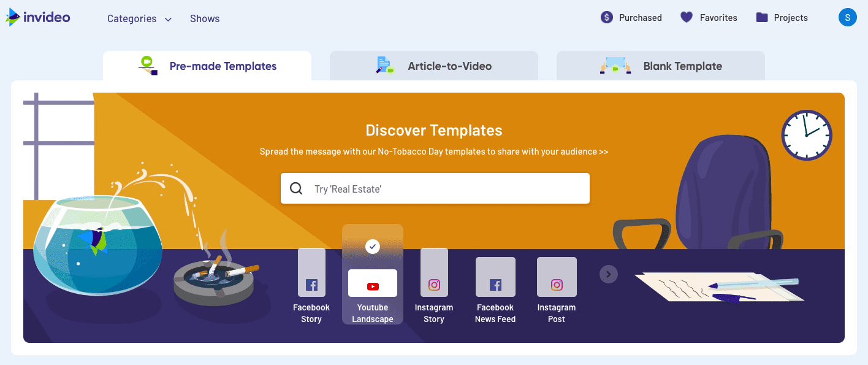Toggle the Youtube Landscape checkmark
The image size is (868, 365).
pyautogui.click(x=373, y=247)
